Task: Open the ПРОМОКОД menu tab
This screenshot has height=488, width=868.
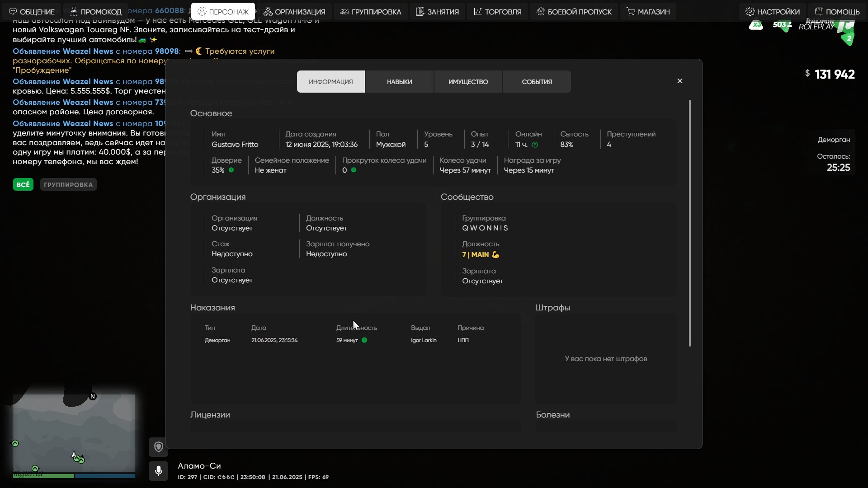Action: pos(95,11)
